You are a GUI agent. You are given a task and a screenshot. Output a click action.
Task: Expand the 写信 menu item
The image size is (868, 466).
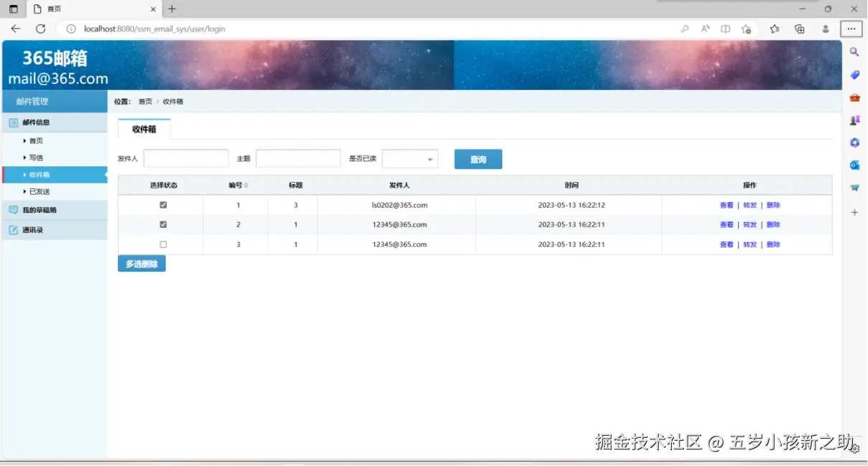[x=35, y=157]
